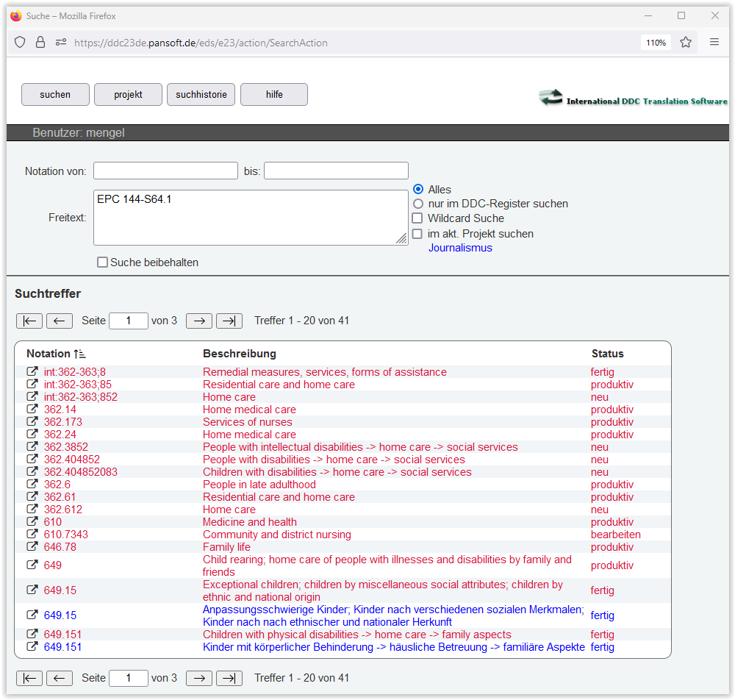Bookmark page with star icon
Screen dimensions: 735x700
coord(686,43)
